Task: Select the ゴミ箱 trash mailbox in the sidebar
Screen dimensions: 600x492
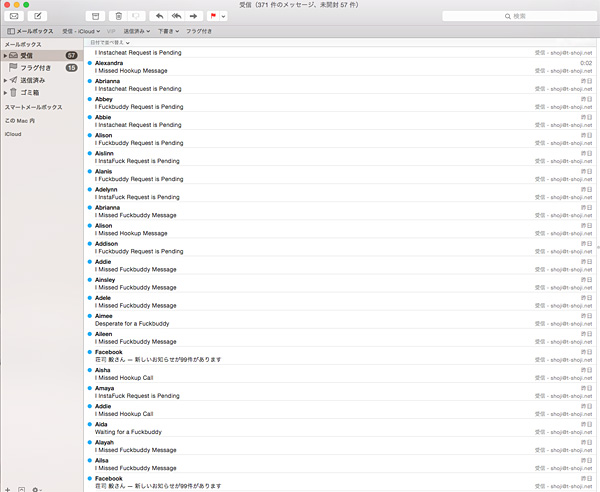Action: (42, 92)
